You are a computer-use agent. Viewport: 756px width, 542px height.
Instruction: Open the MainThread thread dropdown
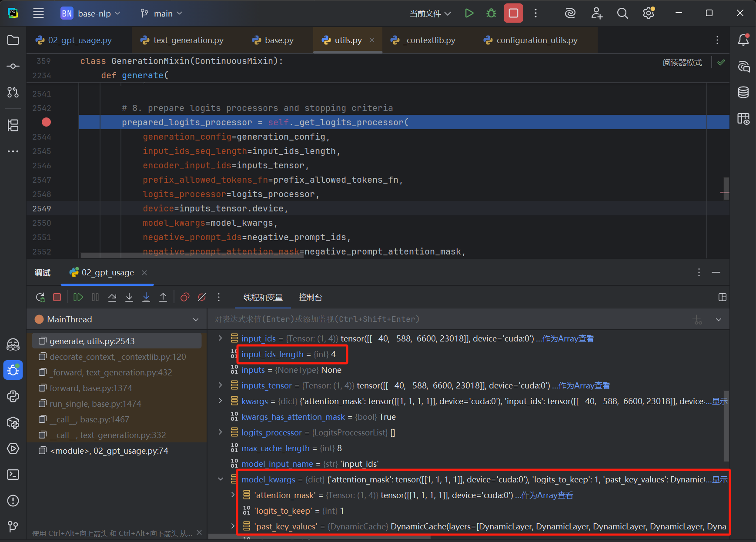click(195, 320)
